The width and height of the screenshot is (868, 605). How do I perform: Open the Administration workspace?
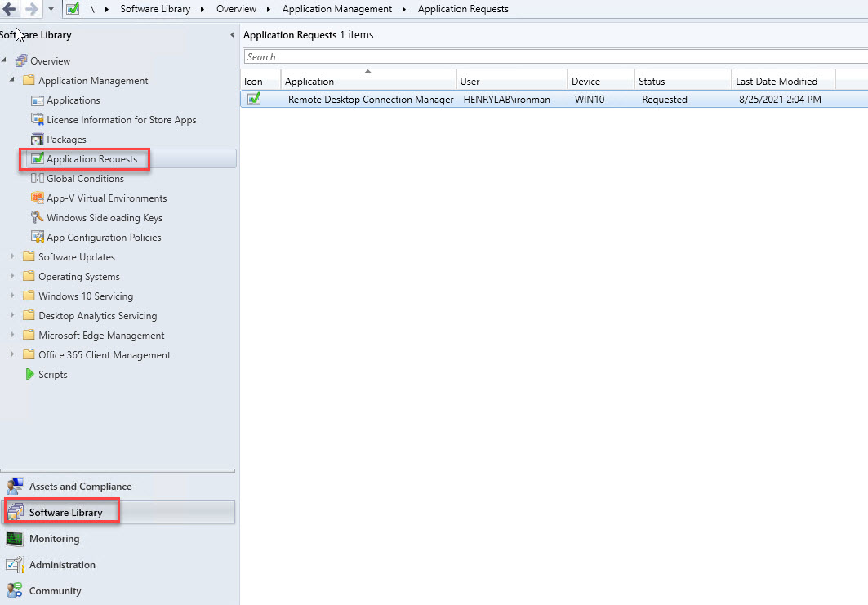pyautogui.click(x=62, y=565)
